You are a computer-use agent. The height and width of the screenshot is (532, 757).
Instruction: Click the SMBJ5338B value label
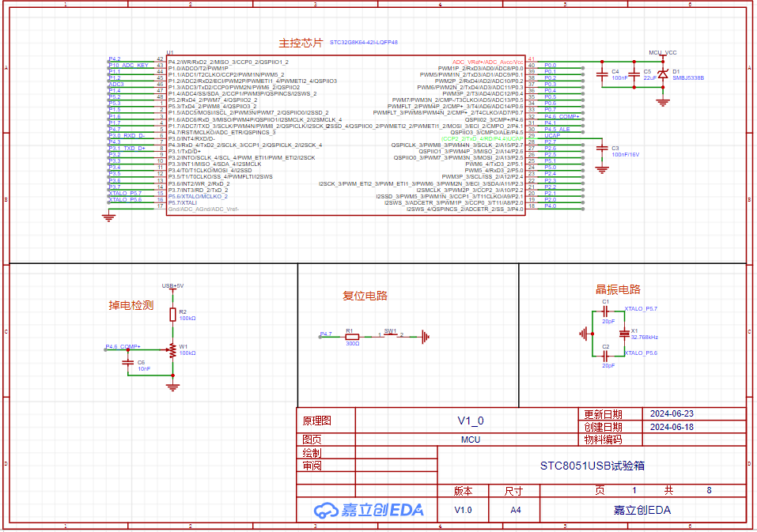click(x=688, y=77)
